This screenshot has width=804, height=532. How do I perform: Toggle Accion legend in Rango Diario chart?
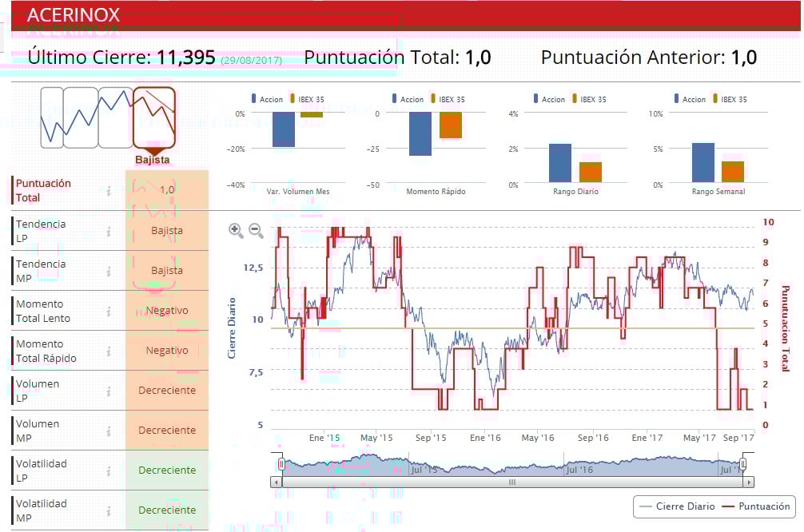click(549, 99)
